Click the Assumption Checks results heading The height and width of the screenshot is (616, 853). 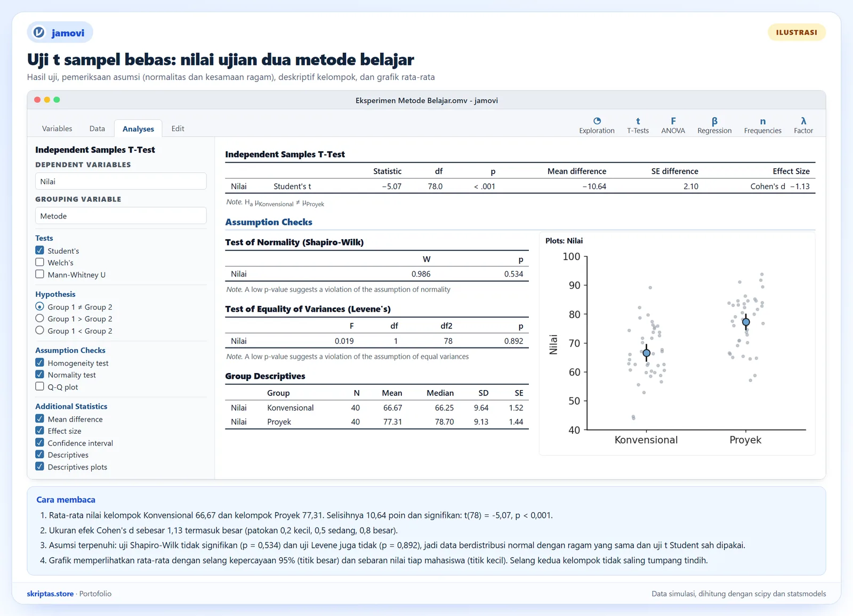269,222
